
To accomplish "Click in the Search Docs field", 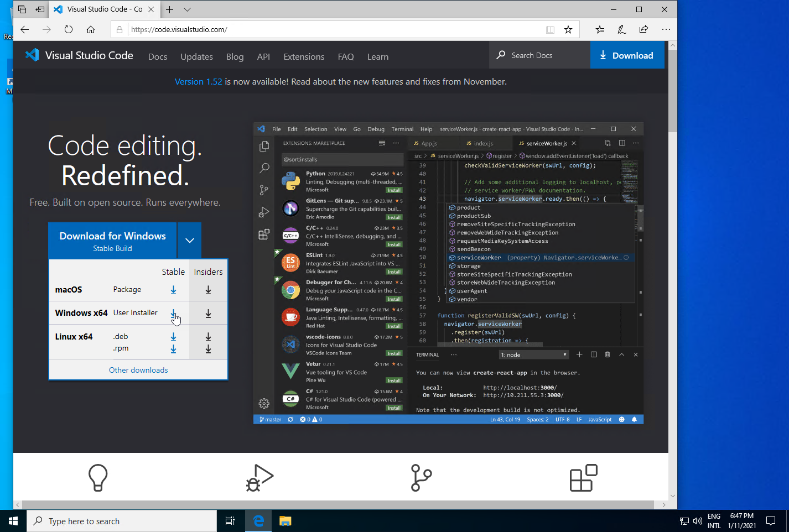I will [x=539, y=55].
